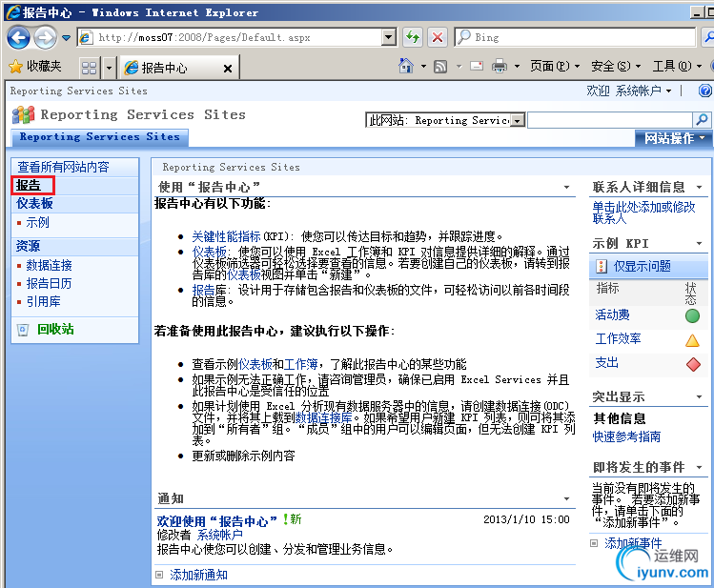Click the Print icon in toolbar
This screenshot has height=588, width=714.
point(500,67)
